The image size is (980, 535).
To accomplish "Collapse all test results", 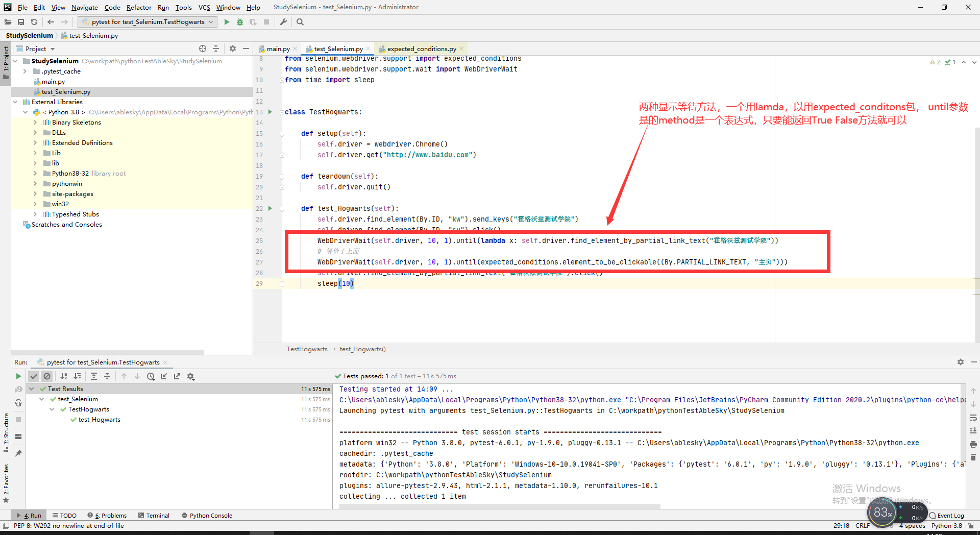I will (107, 376).
